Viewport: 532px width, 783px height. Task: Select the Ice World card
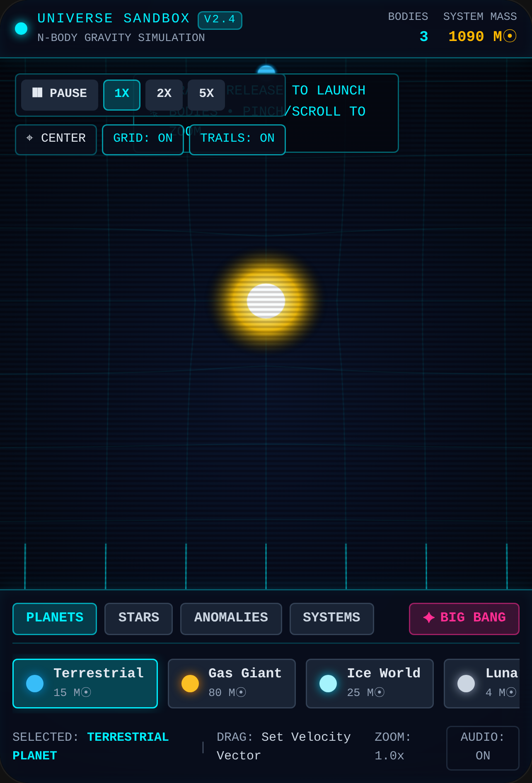tap(370, 683)
